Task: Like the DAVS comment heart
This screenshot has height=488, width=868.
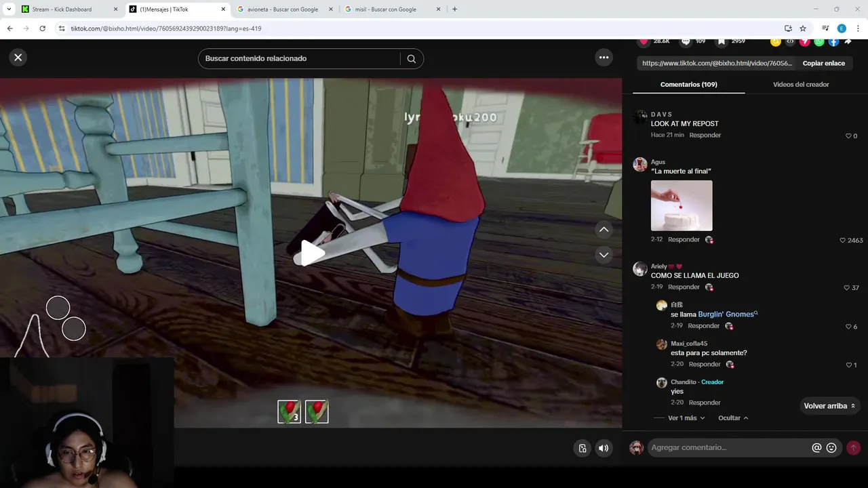Action: click(848, 136)
